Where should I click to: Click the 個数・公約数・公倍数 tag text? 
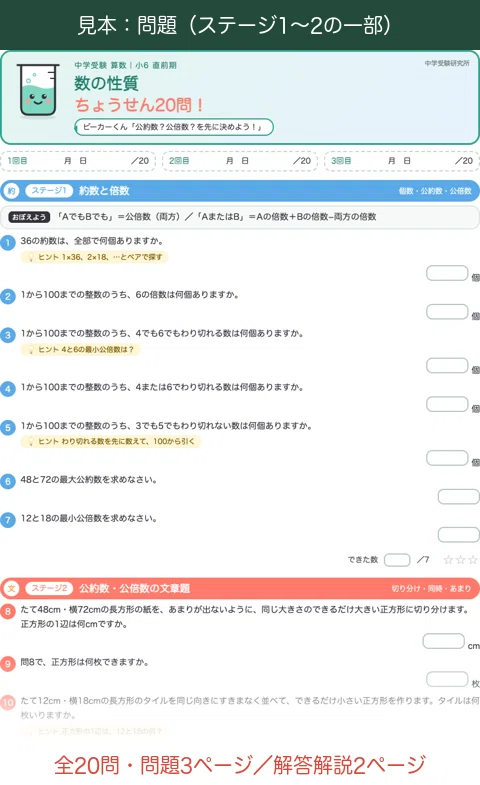tap(435, 191)
